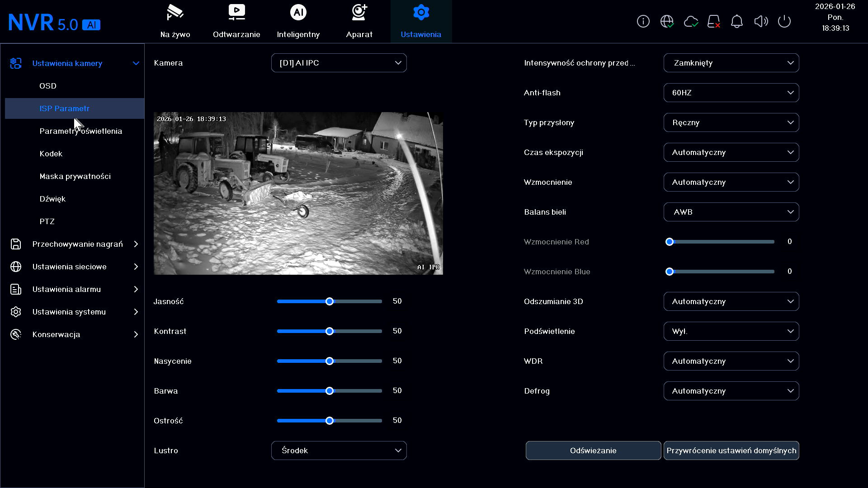Select Maska prywatności menu item
Screen dimensions: 868x488
pos(75,176)
